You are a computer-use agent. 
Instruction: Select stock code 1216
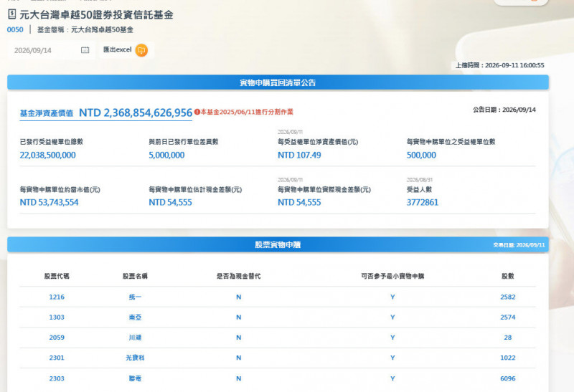click(x=57, y=297)
